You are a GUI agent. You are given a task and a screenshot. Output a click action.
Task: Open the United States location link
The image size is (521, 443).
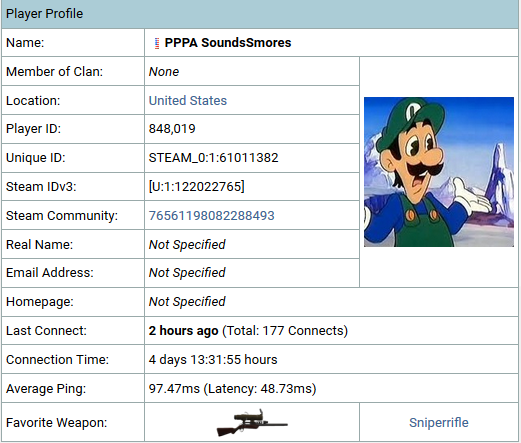point(188,101)
